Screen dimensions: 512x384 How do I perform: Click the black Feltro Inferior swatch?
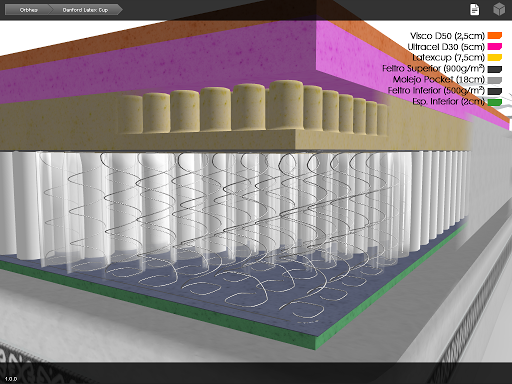point(495,91)
